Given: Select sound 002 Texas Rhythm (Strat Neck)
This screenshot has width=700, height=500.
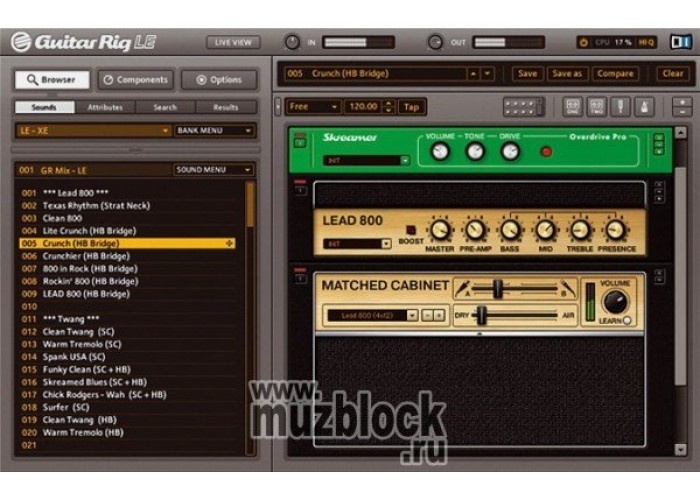Looking at the screenshot, I should pos(128,206).
